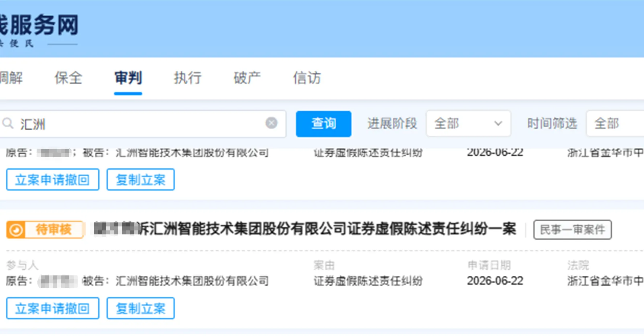Click the blue 查询 button
644x336 pixels.
click(324, 124)
